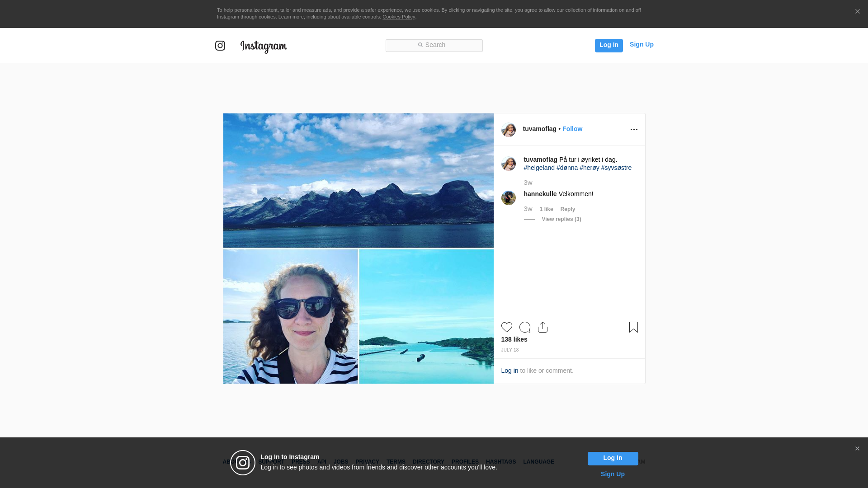Reply to hannekulle's comment
The height and width of the screenshot is (488, 868).
coord(567,209)
